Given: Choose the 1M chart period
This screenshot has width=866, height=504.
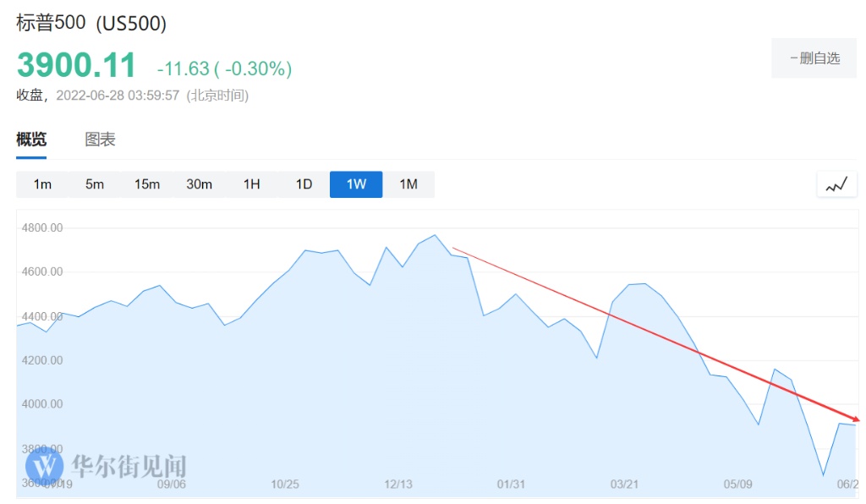Looking at the screenshot, I should 408,184.
